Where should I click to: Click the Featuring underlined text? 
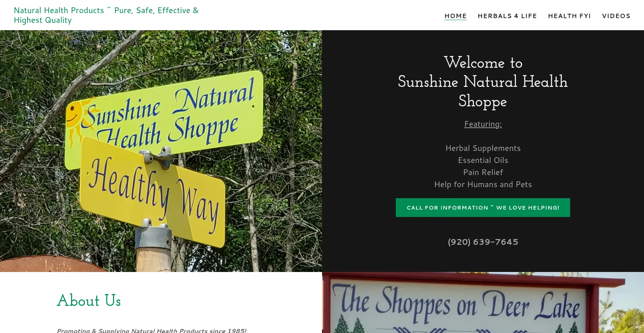pos(483,124)
